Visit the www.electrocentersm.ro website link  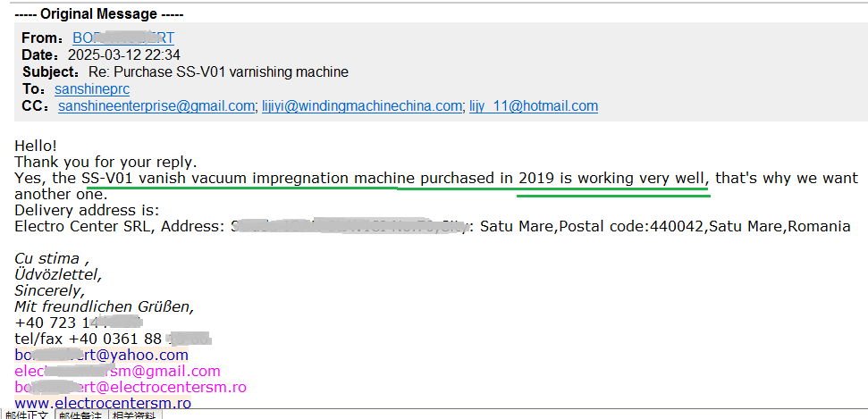103,402
